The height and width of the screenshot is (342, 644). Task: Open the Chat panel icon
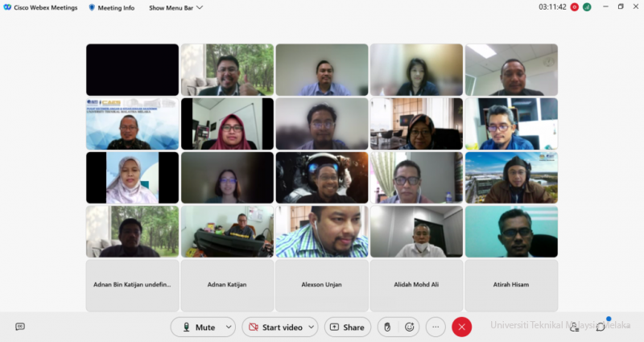[x=601, y=327]
